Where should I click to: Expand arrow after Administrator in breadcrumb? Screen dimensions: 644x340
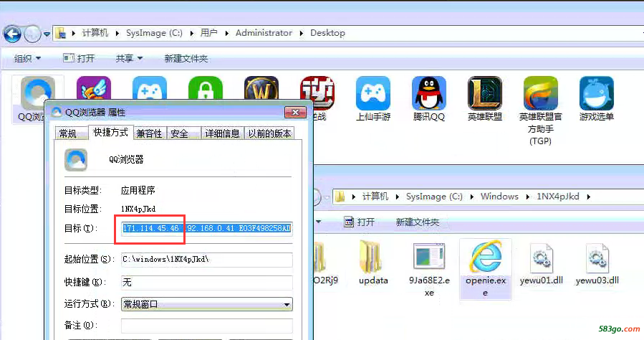(301, 33)
